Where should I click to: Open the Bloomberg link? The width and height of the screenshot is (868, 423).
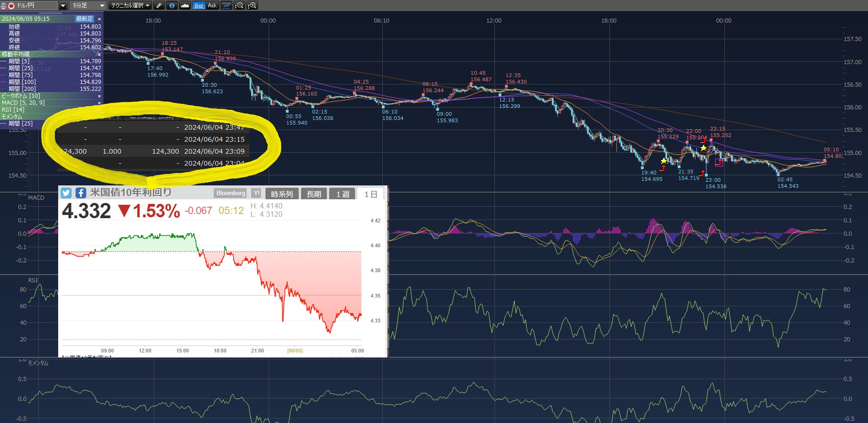click(231, 193)
